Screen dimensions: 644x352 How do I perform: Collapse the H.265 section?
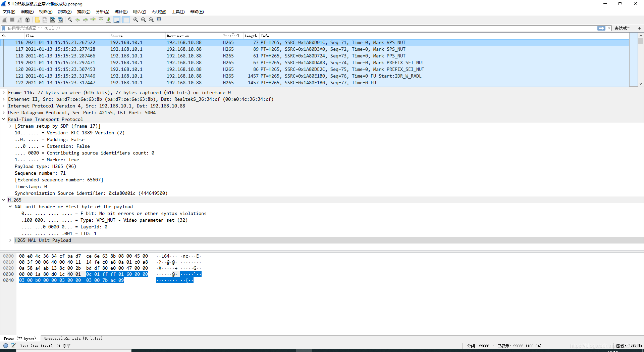pyautogui.click(x=4, y=200)
